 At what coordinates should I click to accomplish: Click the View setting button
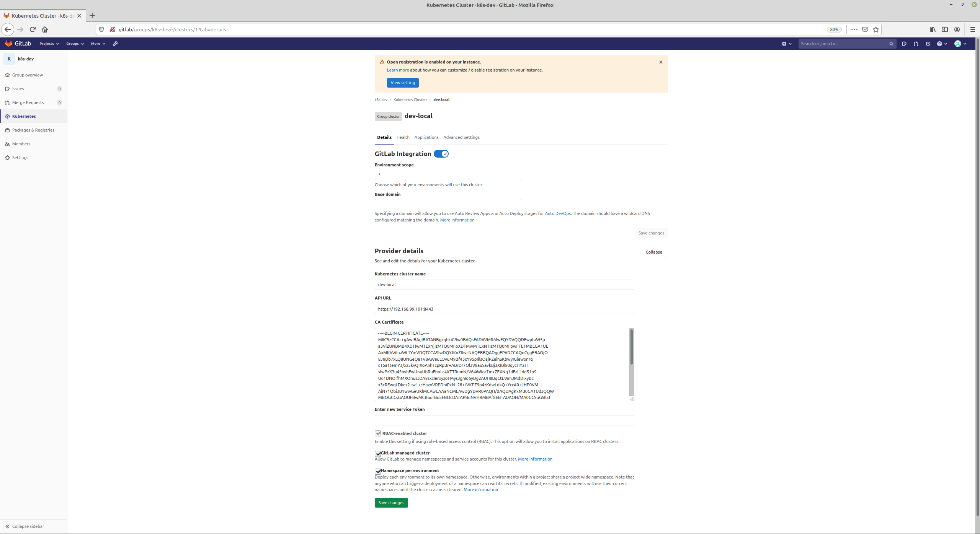pos(402,83)
